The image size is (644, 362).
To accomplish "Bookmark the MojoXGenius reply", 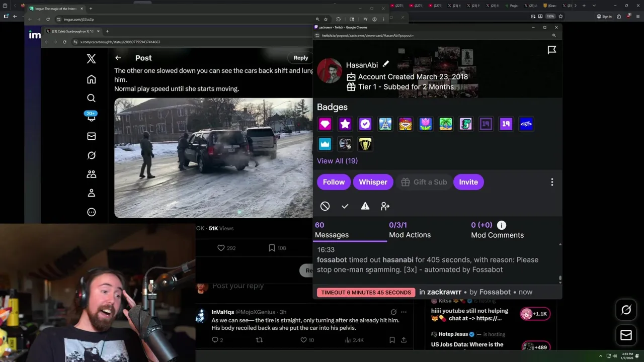I will (392, 340).
